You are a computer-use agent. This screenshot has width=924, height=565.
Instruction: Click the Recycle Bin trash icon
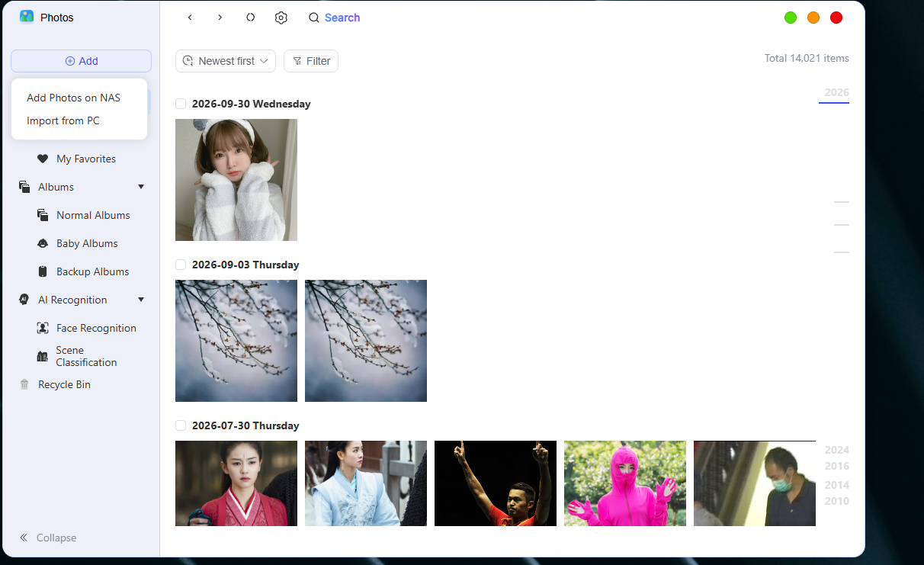click(24, 384)
